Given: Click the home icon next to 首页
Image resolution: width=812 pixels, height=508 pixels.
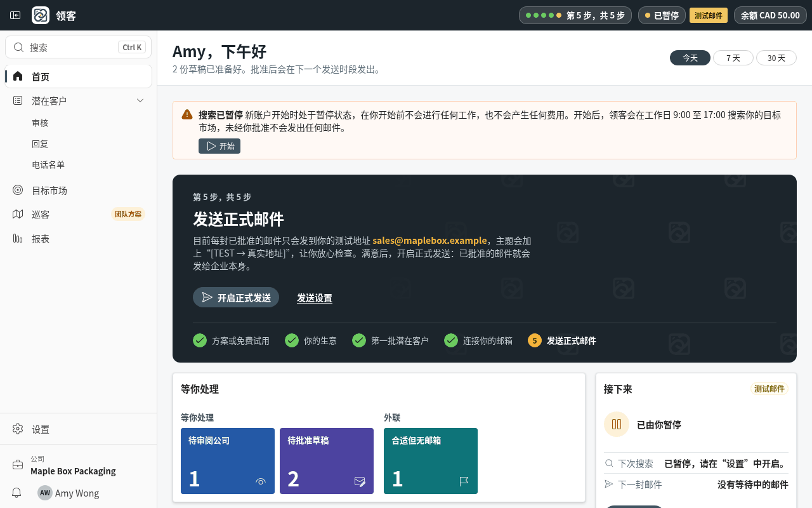Looking at the screenshot, I should pos(18,76).
